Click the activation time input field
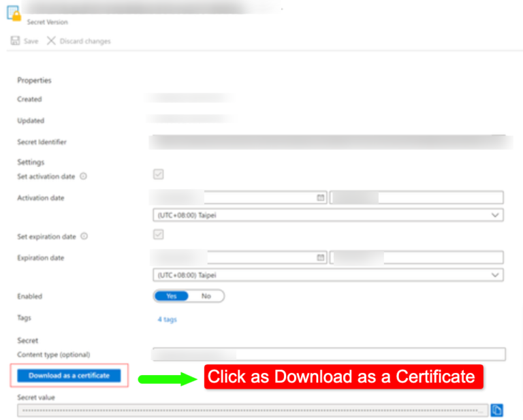Screen dimensions: 523x420 417,198
